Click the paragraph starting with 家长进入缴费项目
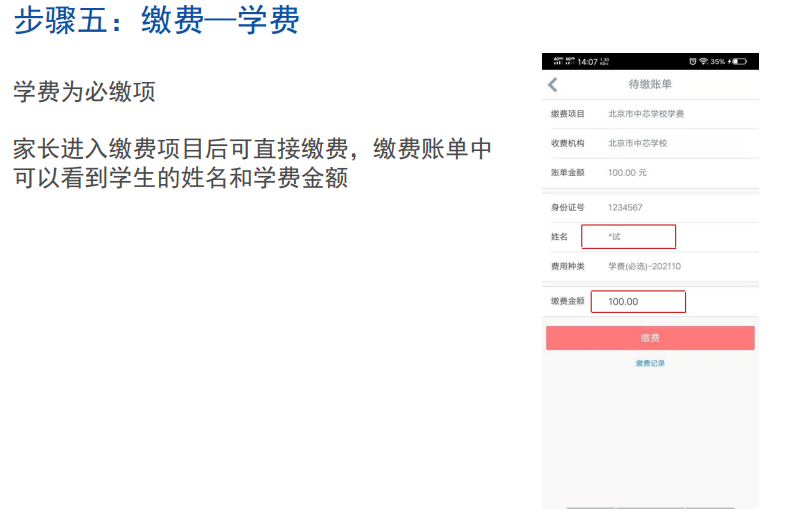Image resolution: width=797 pixels, height=517 pixels. 252,165
